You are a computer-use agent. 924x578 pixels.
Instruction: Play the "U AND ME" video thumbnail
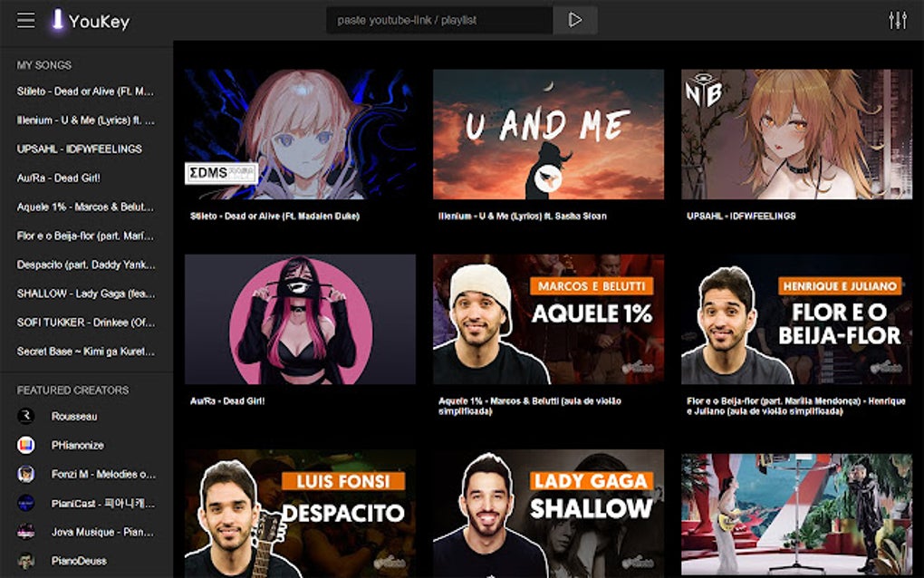click(549, 133)
